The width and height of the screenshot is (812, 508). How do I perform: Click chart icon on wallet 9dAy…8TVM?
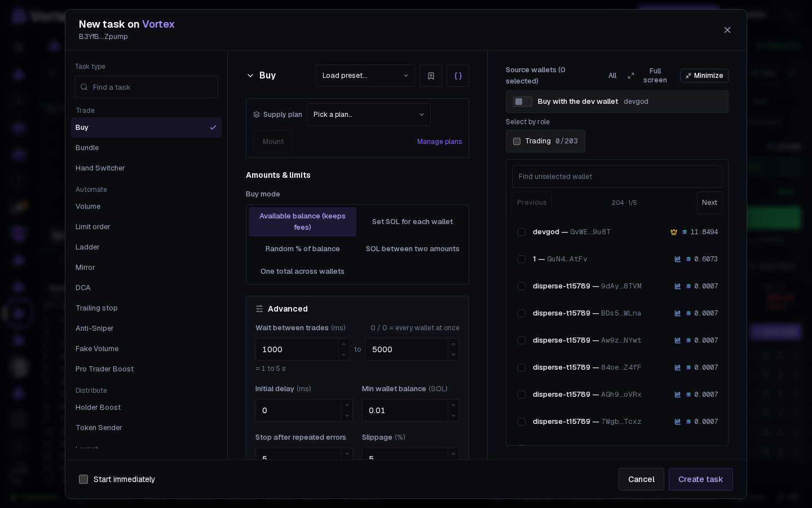(678, 286)
